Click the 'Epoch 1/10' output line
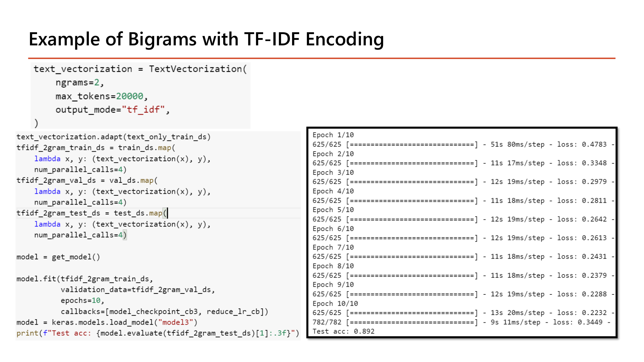 tap(333, 135)
